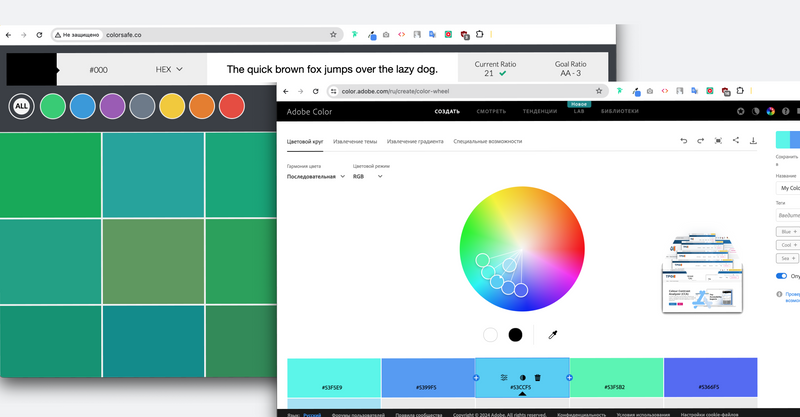Viewport: 800px width, 417px height.
Task: Click the black background color preview box
Action: (x=31, y=69)
